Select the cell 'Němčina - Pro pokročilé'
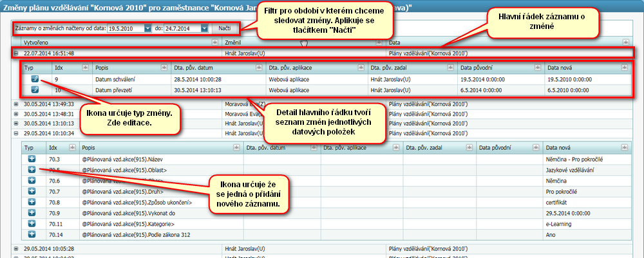The image size is (644, 258). (587, 159)
